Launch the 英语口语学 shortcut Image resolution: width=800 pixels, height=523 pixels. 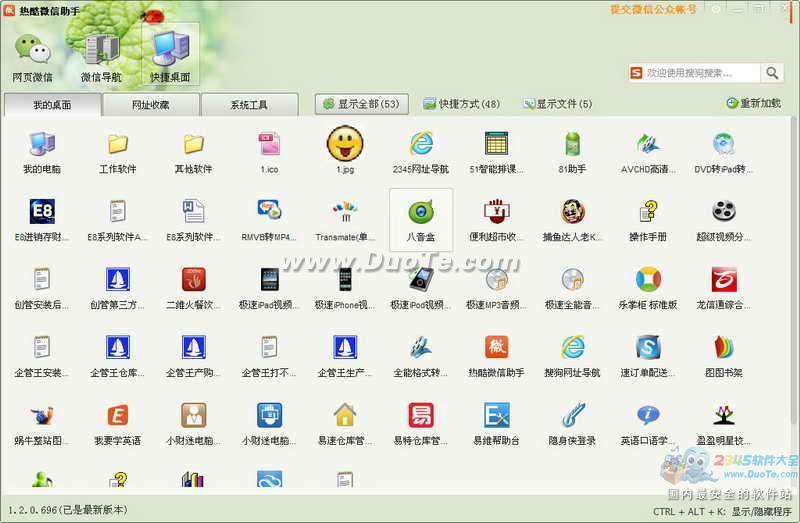648,424
